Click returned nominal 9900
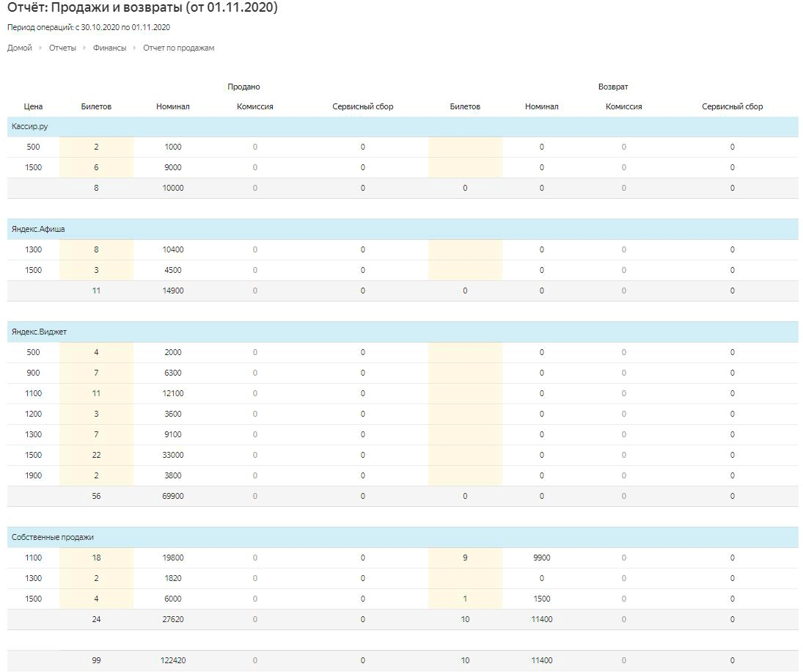Screen dimensions: 803x672 (x=542, y=558)
